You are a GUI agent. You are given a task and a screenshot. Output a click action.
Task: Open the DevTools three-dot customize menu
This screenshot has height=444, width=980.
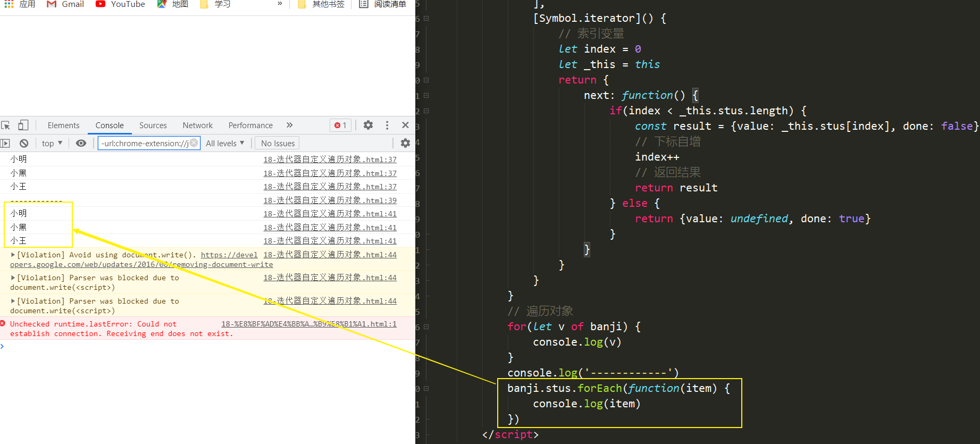[387, 125]
